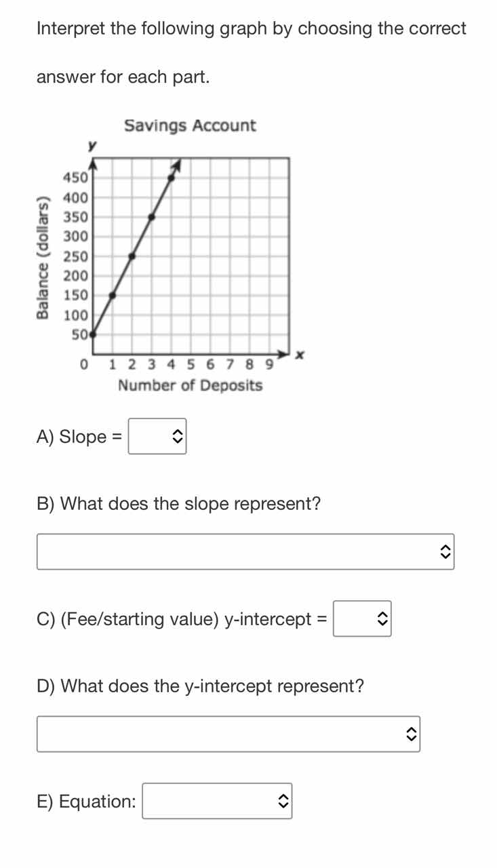Click the plotted point at 50 dollars

click(x=92, y=334)
